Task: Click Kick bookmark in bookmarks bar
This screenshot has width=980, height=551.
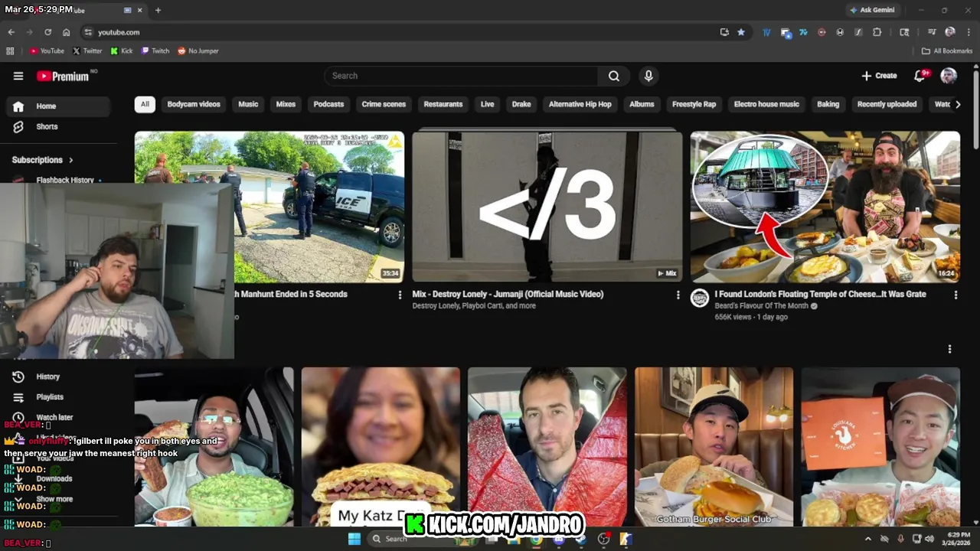Action: tap(121, 51)
